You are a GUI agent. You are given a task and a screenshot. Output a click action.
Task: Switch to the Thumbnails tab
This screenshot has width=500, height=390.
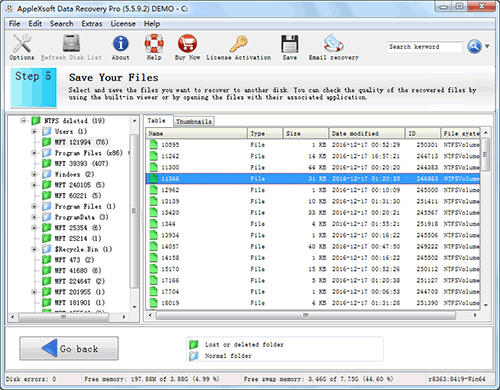click(194, 121)
